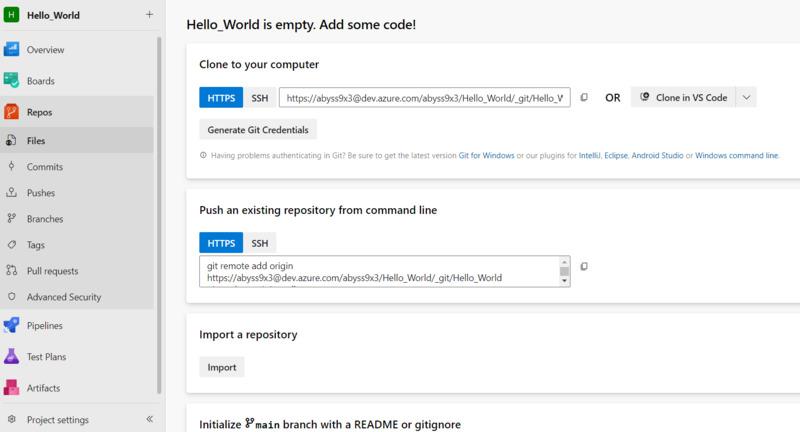Click scroll down arrow in push commands box

564,281
